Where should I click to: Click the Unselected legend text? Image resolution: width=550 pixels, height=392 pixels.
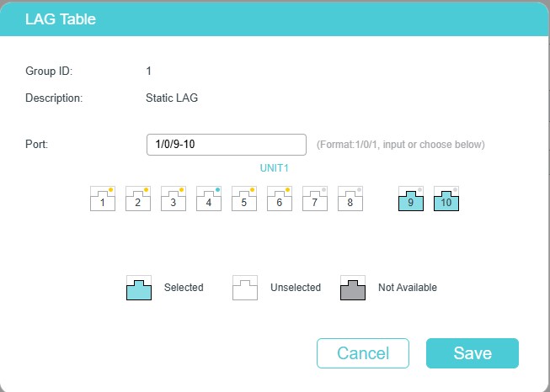coord(296,288)
